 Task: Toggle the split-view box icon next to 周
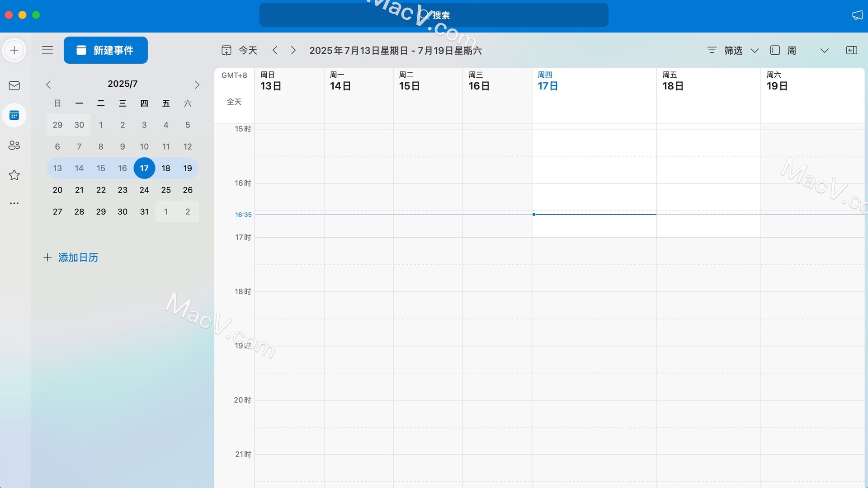pos(775,50)
